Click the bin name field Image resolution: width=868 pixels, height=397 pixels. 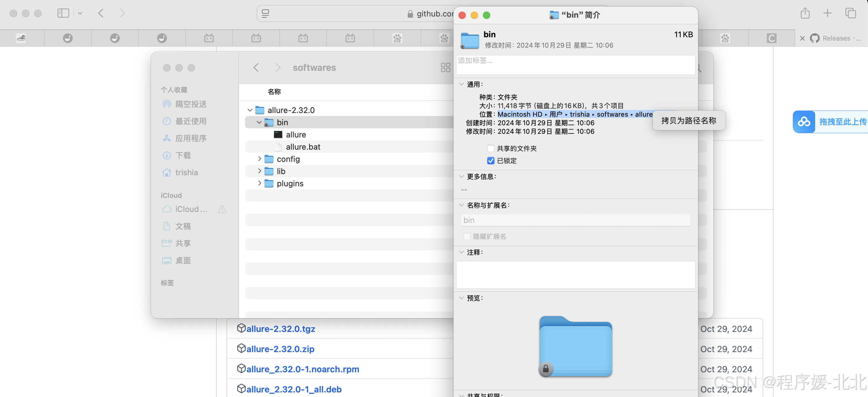pyautogui.click(x=576, y=220)
